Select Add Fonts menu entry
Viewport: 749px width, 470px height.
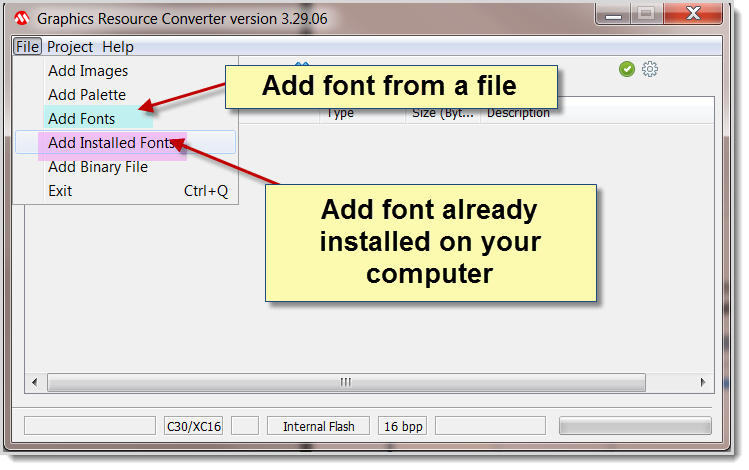[x=126, y=118]
